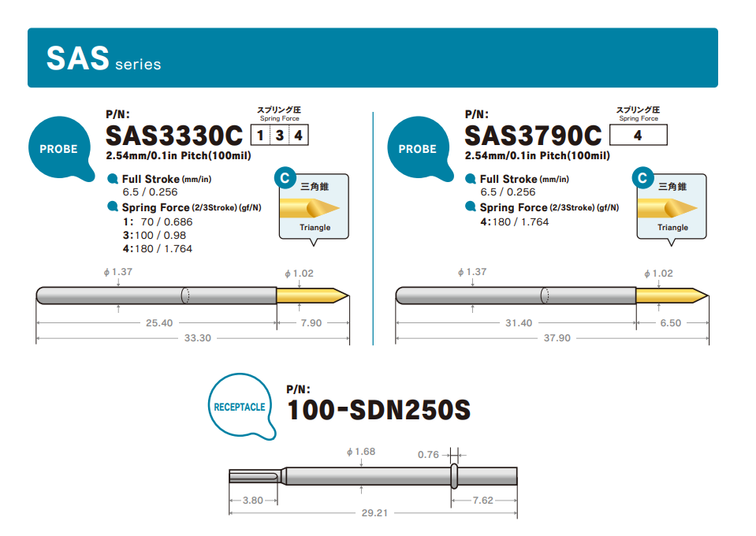756x536 pixels.
Task: Click the 2.54mm/0.1in Pitch text under SAS3790C
Action: [x=537, y=155]
